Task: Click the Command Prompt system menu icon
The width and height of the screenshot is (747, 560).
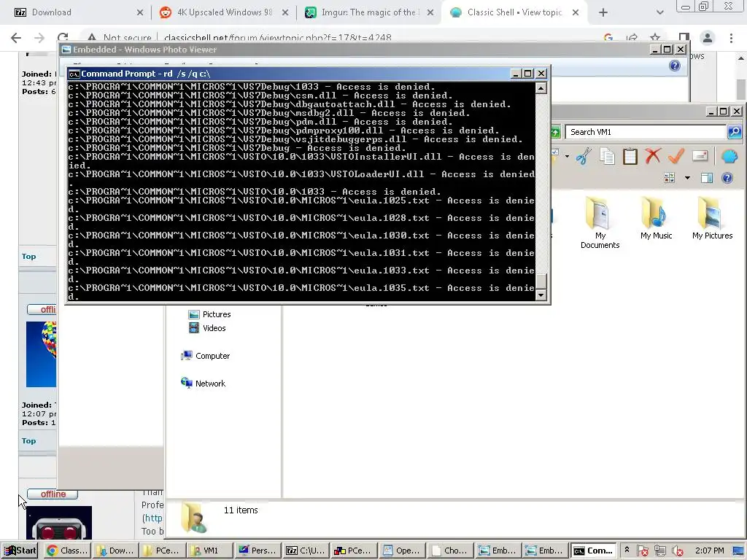Action: pyautogui.click(x=74, y=74)
